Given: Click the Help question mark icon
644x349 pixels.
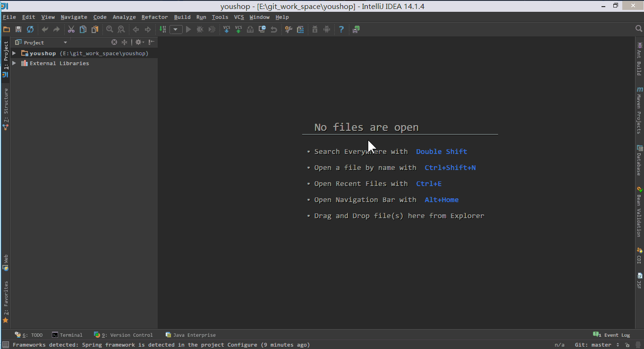Looking at the screenshot, I should coord(341,29).
